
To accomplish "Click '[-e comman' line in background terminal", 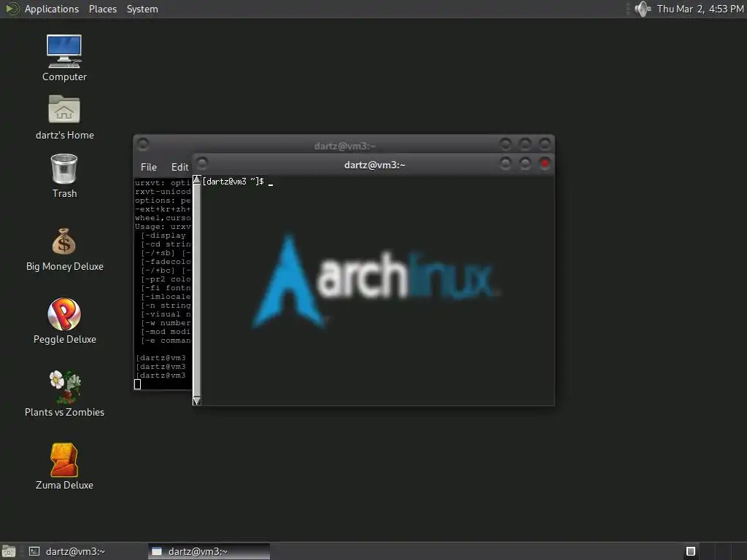I will (x=166, y=341).
